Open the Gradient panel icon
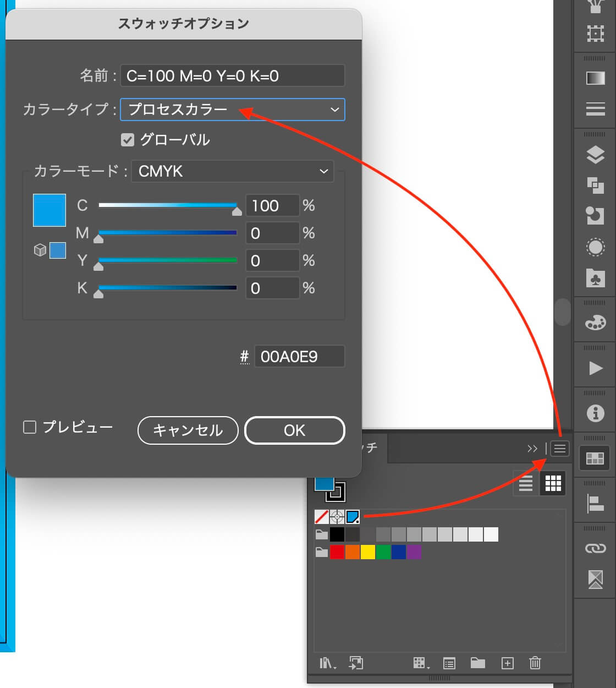This screenshot has height=688, width=616. [x=595, y=78]
